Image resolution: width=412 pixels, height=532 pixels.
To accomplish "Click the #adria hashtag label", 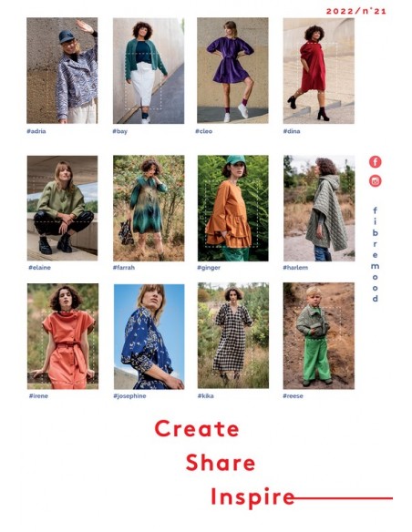I will (x=36, y=131).
